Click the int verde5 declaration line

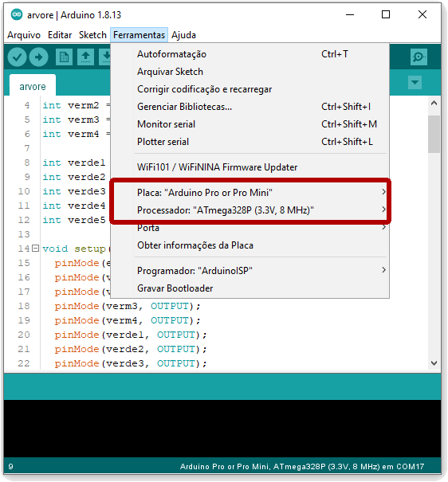(74, 220)
